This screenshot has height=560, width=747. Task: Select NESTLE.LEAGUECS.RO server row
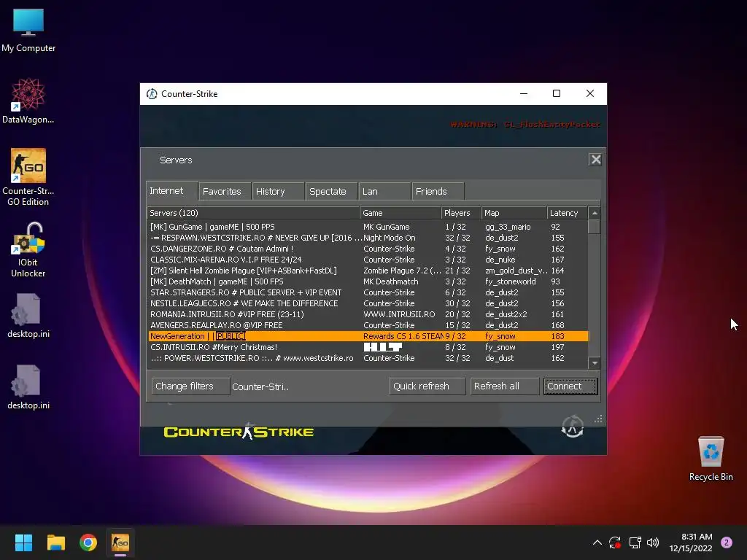click(x=368, y=303)
